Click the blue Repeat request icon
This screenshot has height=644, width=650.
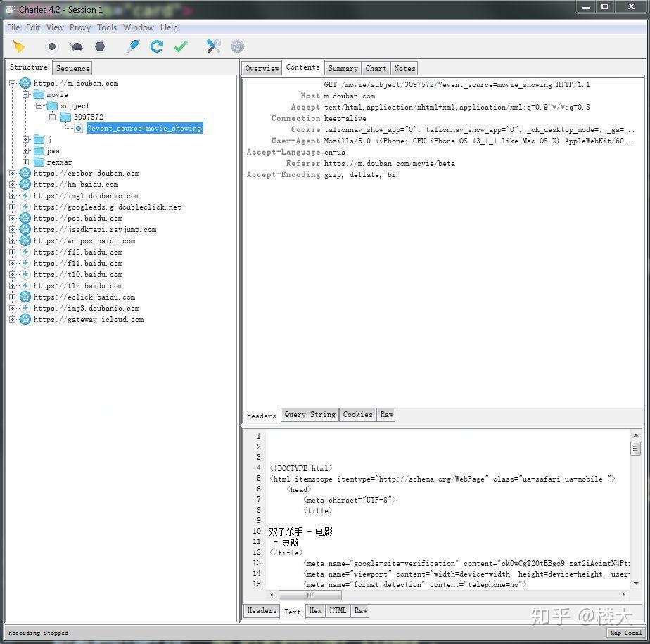[x=156, y=46]
